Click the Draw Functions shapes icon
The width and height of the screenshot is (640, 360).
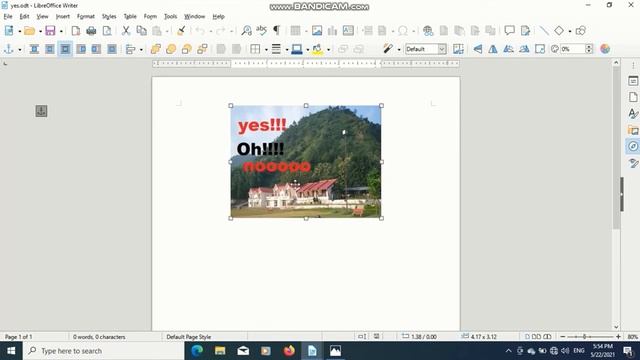(581, 31)
